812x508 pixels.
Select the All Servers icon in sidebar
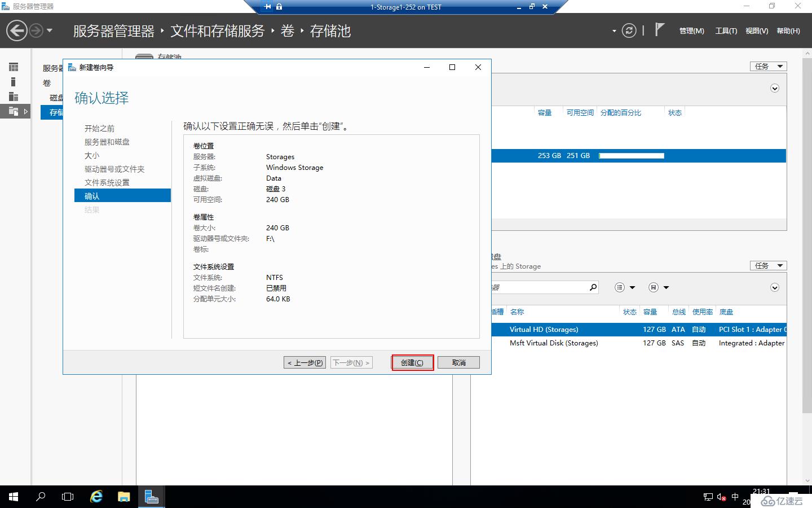14,97
